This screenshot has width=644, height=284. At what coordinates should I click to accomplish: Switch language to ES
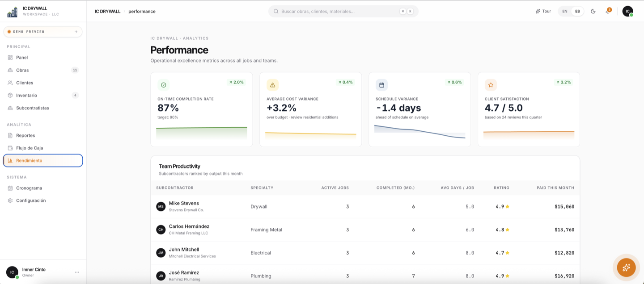tap(577, 11)
